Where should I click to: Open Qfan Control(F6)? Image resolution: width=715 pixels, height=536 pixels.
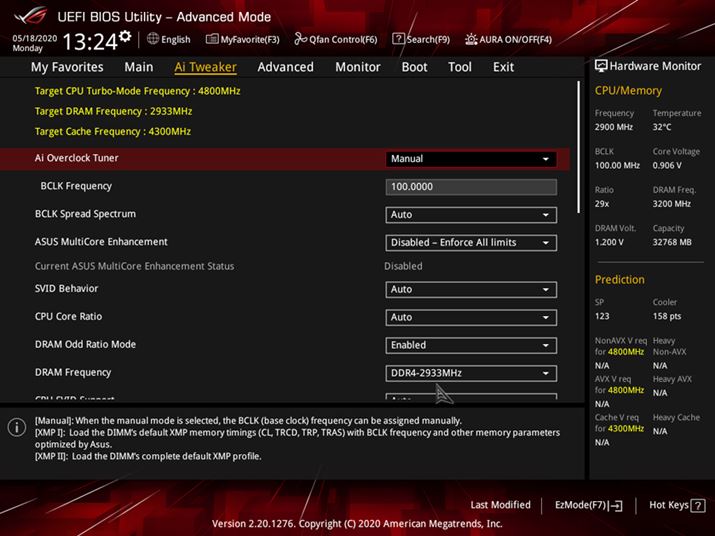point(336,40)
